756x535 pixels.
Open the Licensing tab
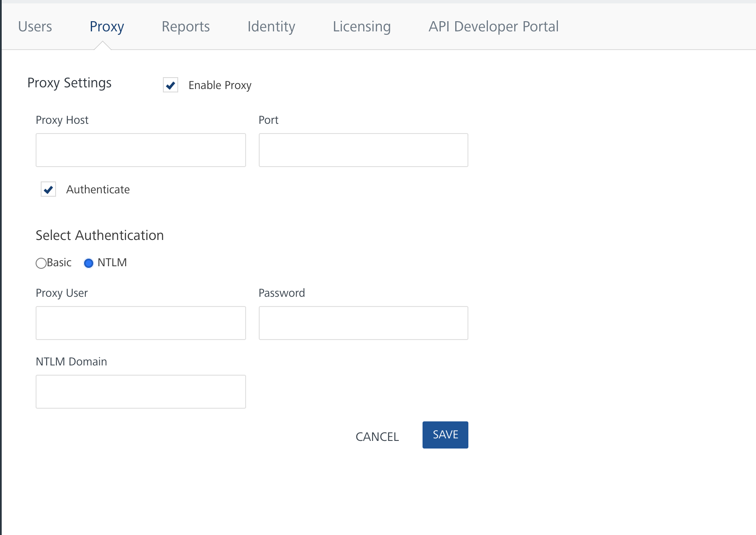(x=361, y=27)
